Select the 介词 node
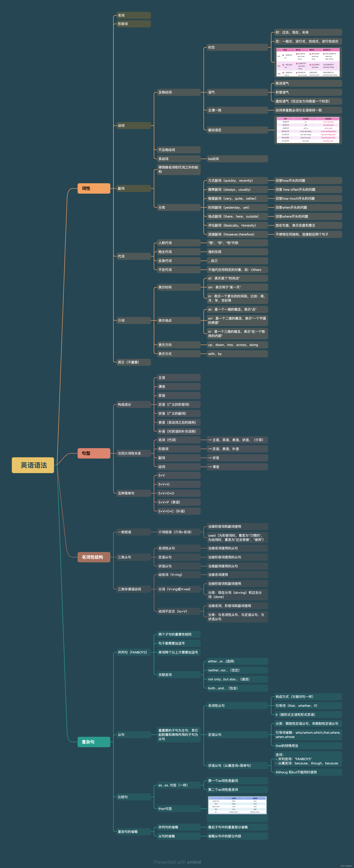The image size is (354, 868). 134,320
